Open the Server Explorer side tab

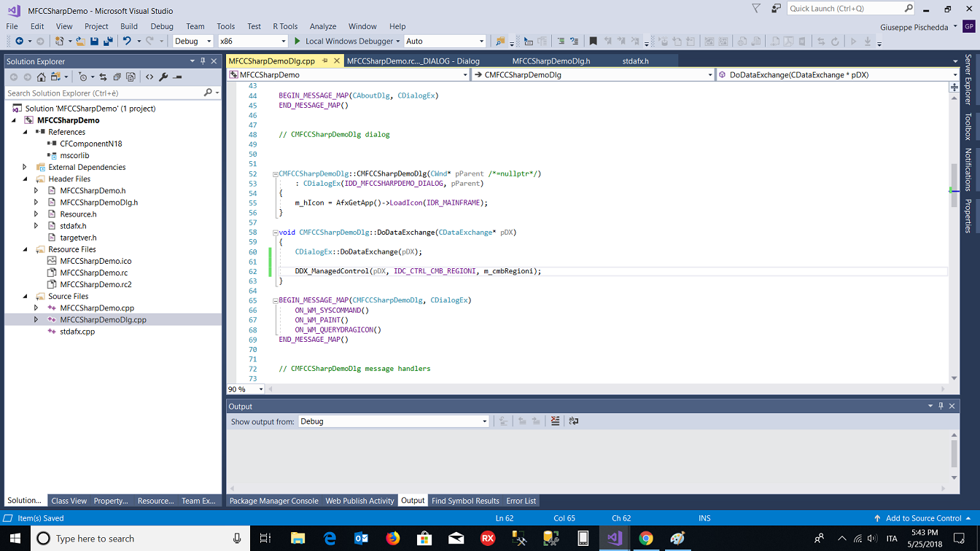(968, 79)
